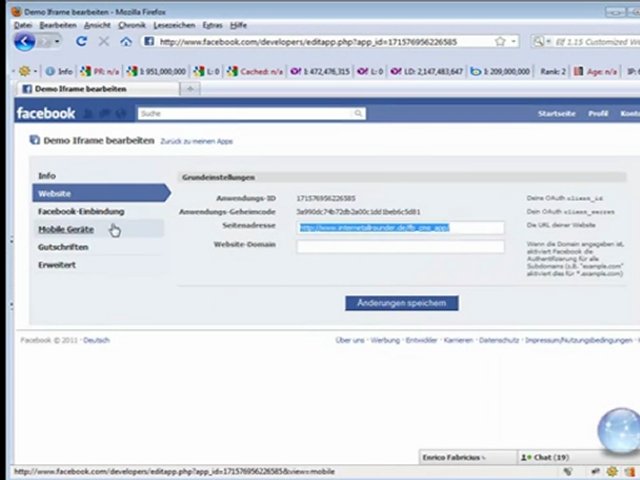This screenshot has width=640, height=480.
Task: Reload the page with the refresh icon
Action: [82, 41]
